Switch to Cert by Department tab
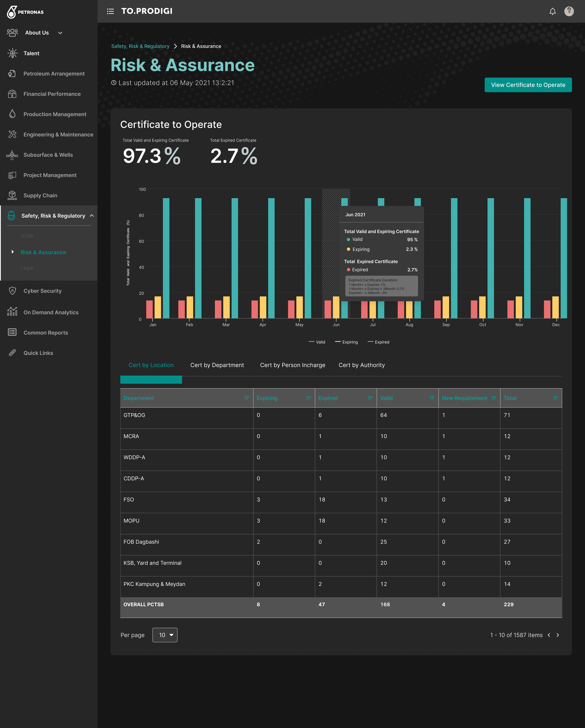Screen dimensions: 585x728 tap(217, 365)
